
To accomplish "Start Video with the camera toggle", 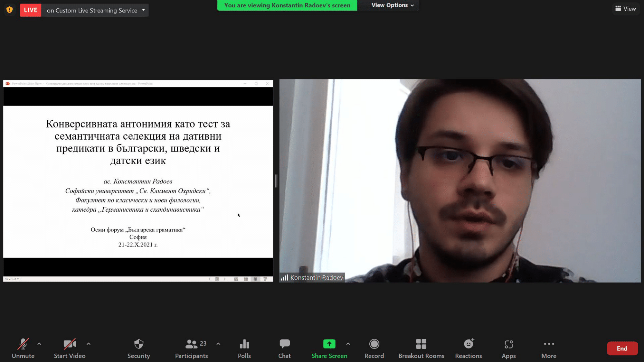I will click(70, 348).
